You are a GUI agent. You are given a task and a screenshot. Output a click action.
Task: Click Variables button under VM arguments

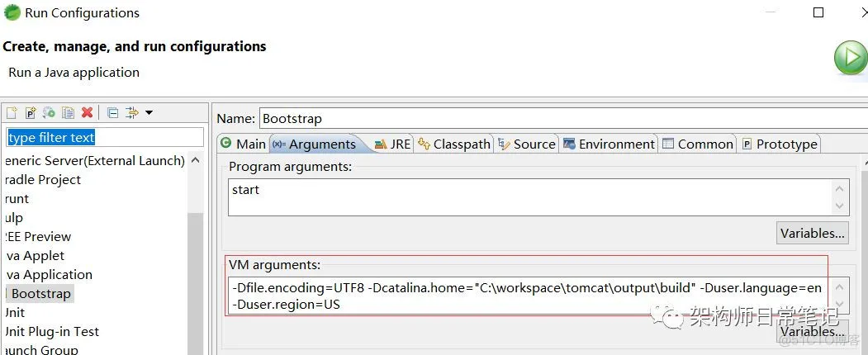click(813, 332)
